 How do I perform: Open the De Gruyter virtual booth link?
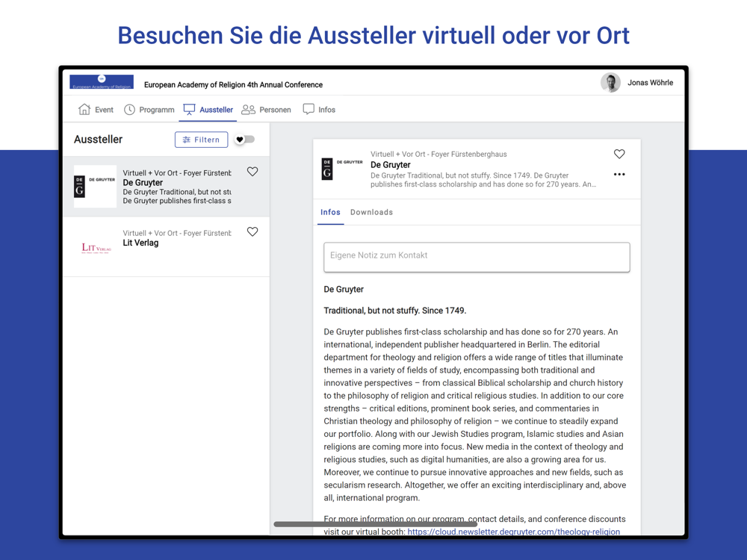[514, 532]
